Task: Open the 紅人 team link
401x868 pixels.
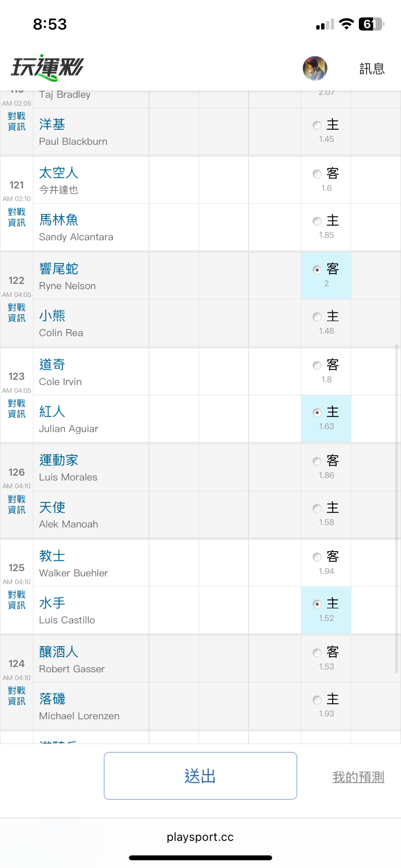Action: click(x=52, y=412)
